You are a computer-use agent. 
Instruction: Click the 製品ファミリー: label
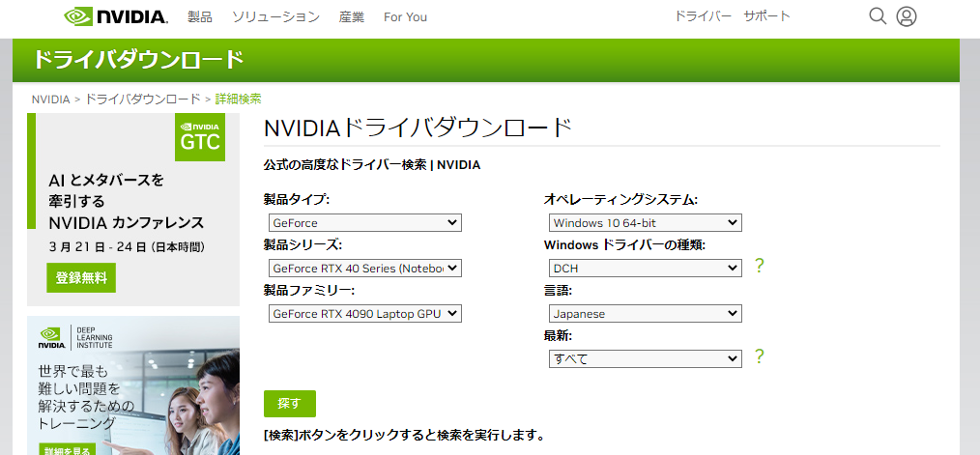click(308, 290)
